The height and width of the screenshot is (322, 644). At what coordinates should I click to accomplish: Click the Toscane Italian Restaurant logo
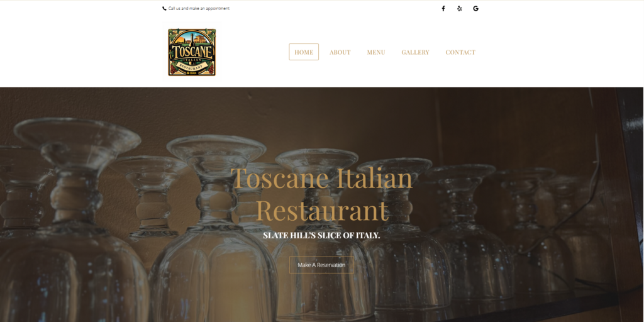(192, 52)
